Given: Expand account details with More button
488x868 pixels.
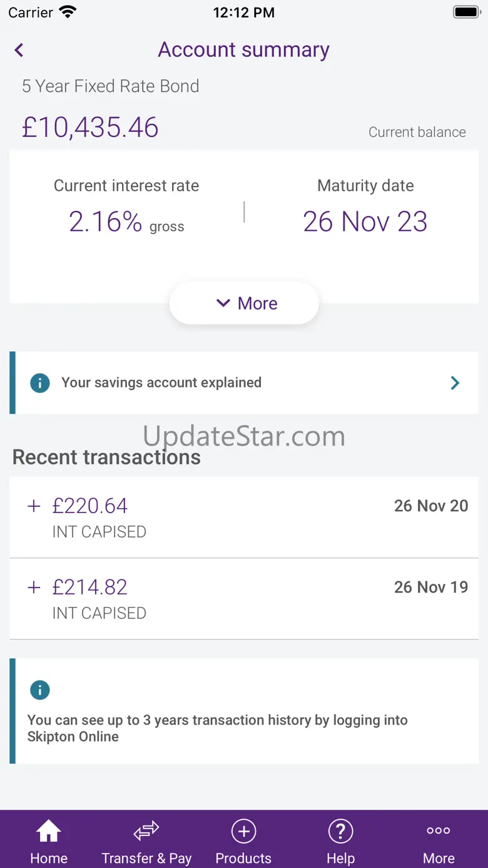Looking at the screenshot, I should 244,304.
